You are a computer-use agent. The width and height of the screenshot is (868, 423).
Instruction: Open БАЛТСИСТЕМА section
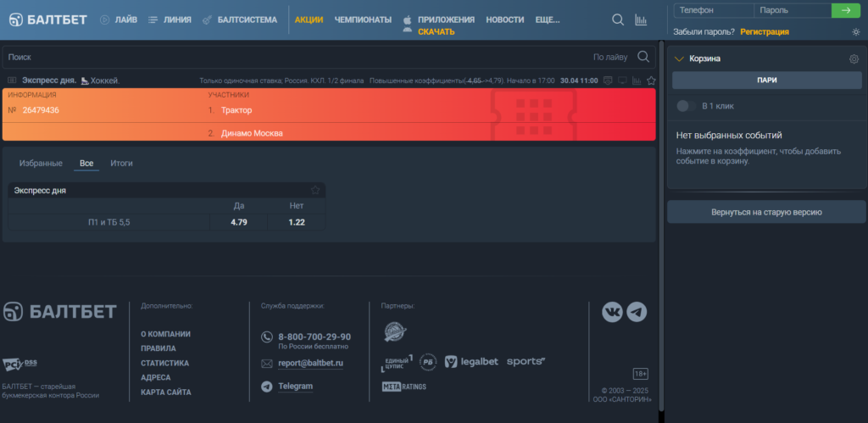(239, 20)
